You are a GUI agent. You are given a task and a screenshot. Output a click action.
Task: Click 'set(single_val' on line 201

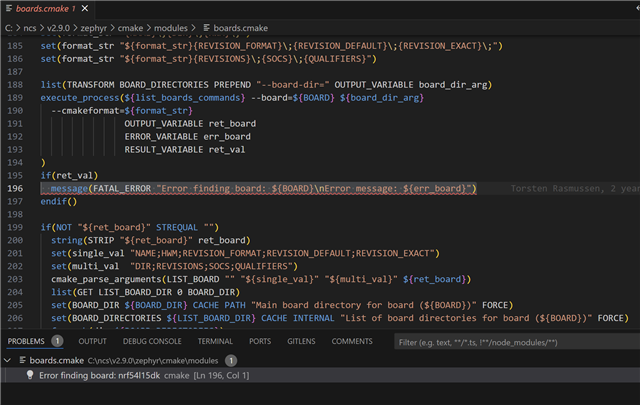[x=87, y=254]
